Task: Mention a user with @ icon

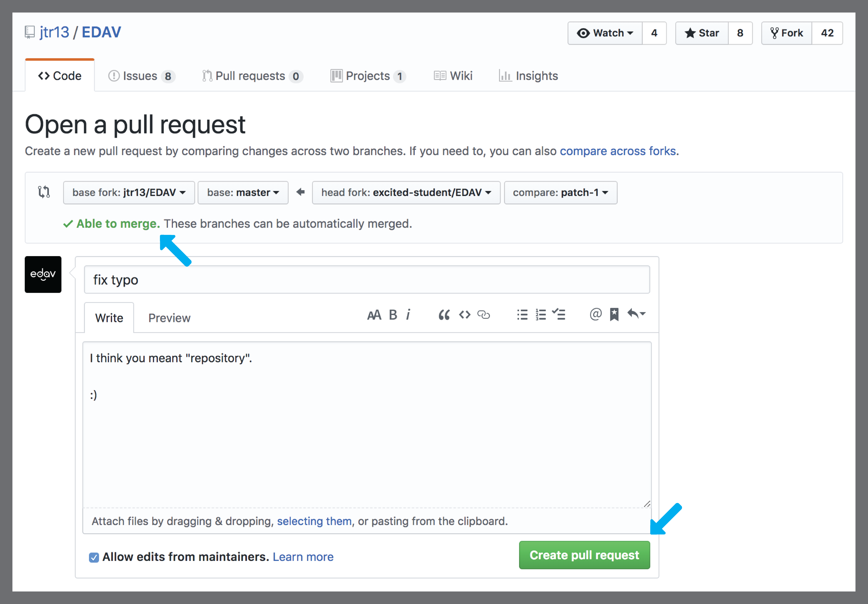Action: 595,314
